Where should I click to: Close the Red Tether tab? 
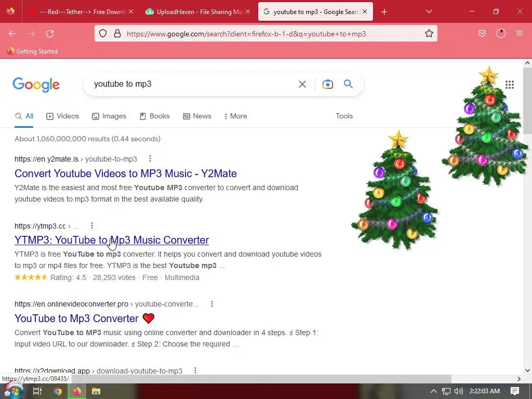[x=131, y=11]
